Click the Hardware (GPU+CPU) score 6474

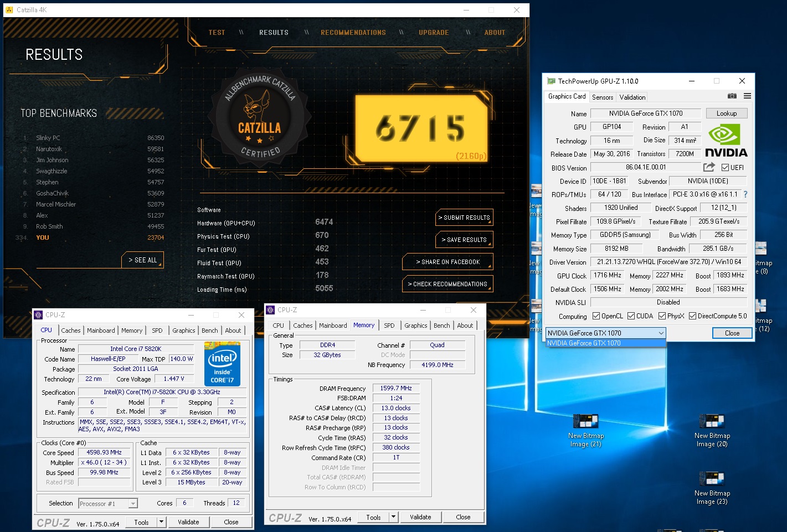324,222
